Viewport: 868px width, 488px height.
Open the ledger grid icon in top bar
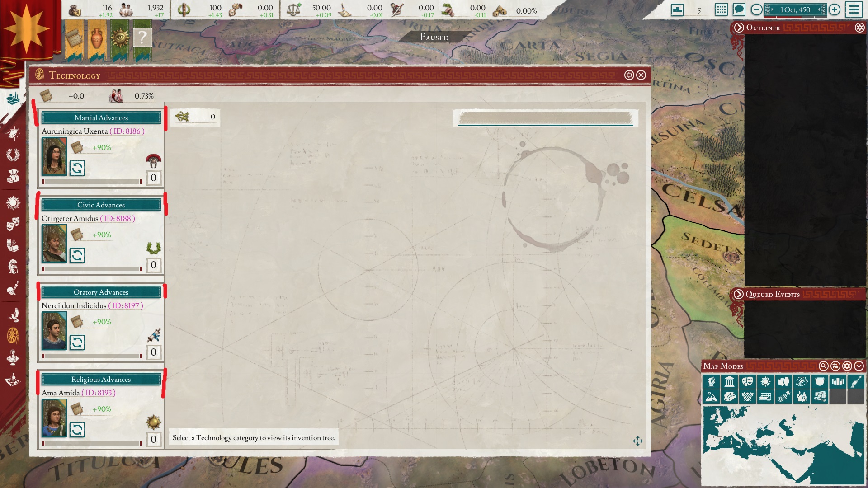click(x=722, y=9)
